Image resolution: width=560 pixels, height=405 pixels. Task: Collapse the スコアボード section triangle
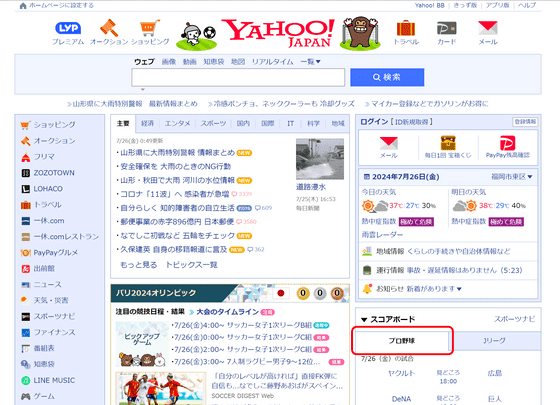(364, 320)
